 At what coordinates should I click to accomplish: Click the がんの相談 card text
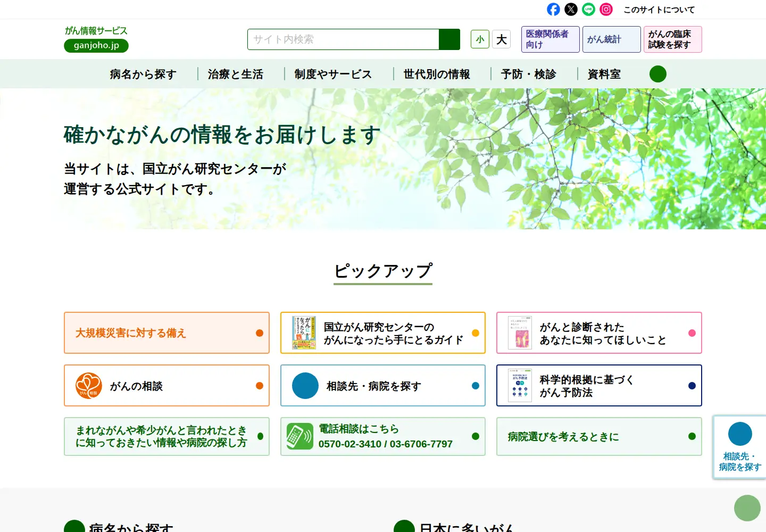(136, 386)
